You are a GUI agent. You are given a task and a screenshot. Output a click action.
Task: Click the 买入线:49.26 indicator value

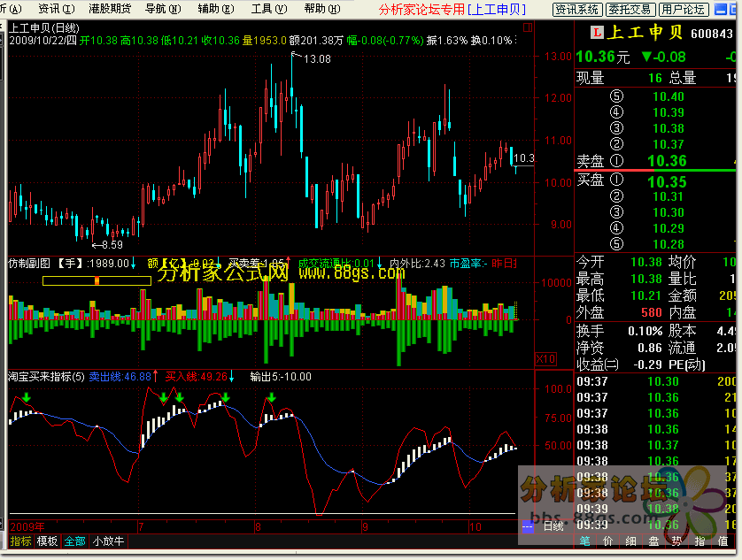(x=197, y=377)
